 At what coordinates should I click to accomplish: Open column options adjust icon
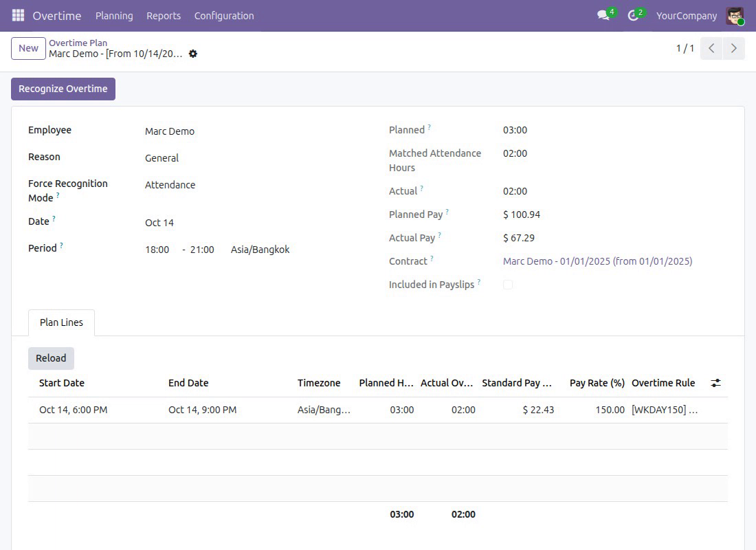[715, 383]
